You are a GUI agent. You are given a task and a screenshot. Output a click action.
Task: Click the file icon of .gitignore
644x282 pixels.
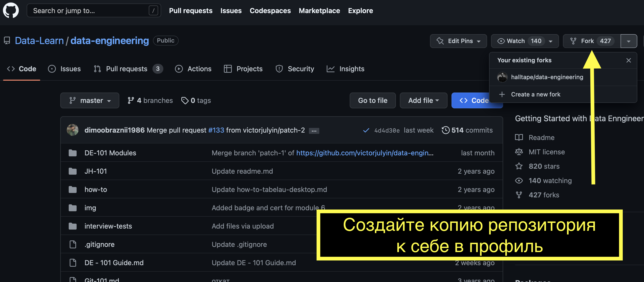click(73, 244)
